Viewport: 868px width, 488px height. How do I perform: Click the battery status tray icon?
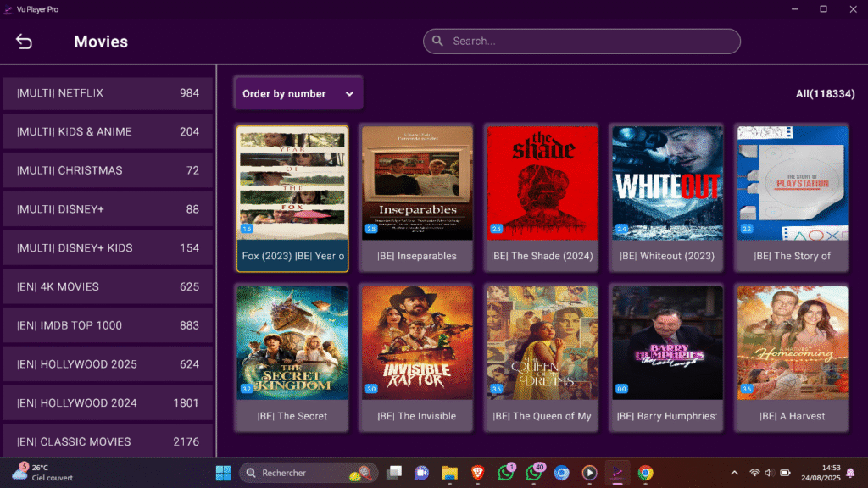(x=785, y=473)
